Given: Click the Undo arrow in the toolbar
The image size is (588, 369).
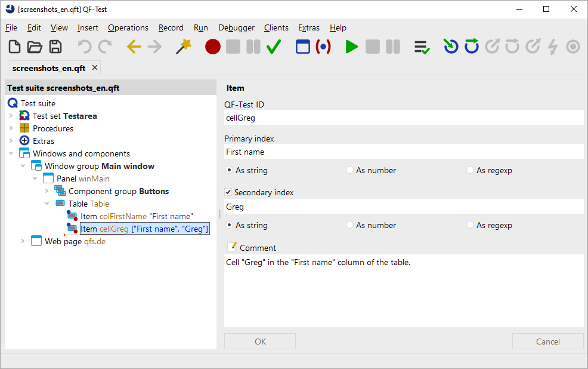Looking at the screenshot, I should (x=84, y=47).
